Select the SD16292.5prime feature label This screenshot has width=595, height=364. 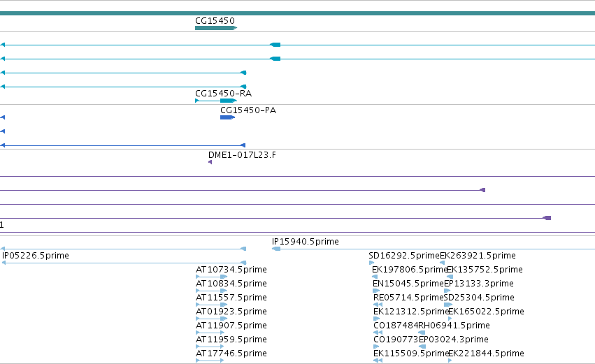404,256
